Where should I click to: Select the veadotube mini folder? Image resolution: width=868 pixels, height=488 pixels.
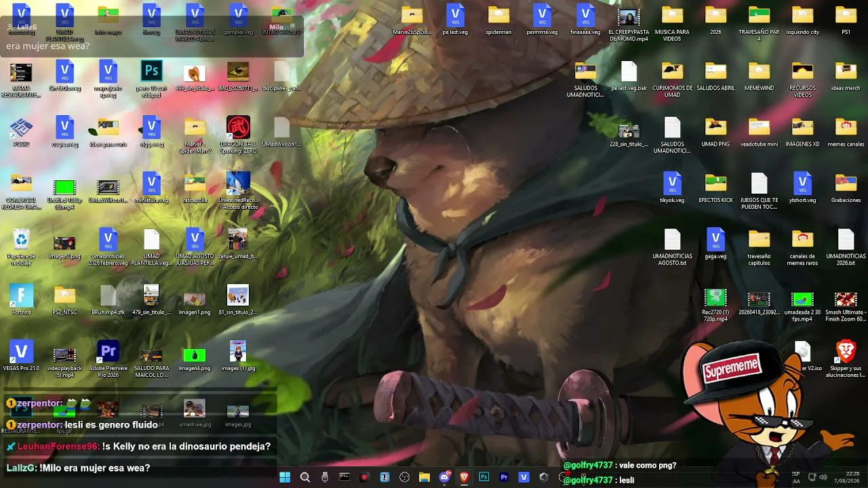(759, 131)
